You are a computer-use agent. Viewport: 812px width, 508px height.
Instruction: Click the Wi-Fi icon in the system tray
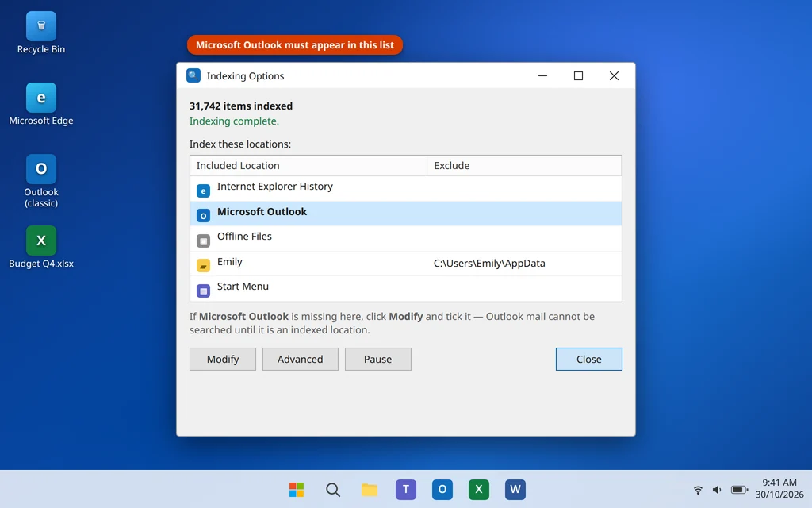[698, 489]
